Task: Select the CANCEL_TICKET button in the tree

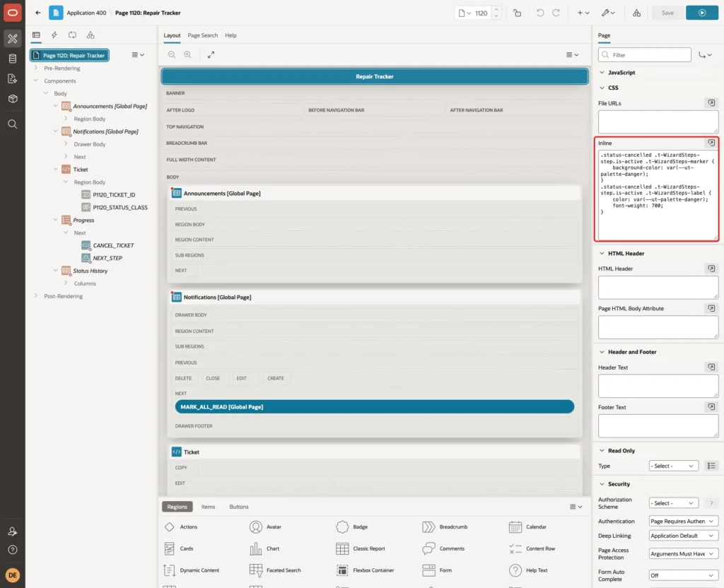Action: pyautogui.click(x=113, y=245)
